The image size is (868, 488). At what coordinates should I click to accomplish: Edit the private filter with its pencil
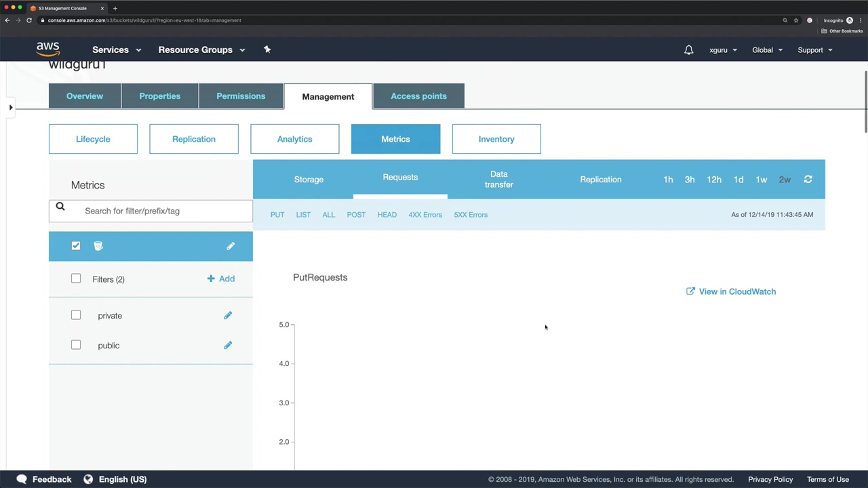pos(228,315)
